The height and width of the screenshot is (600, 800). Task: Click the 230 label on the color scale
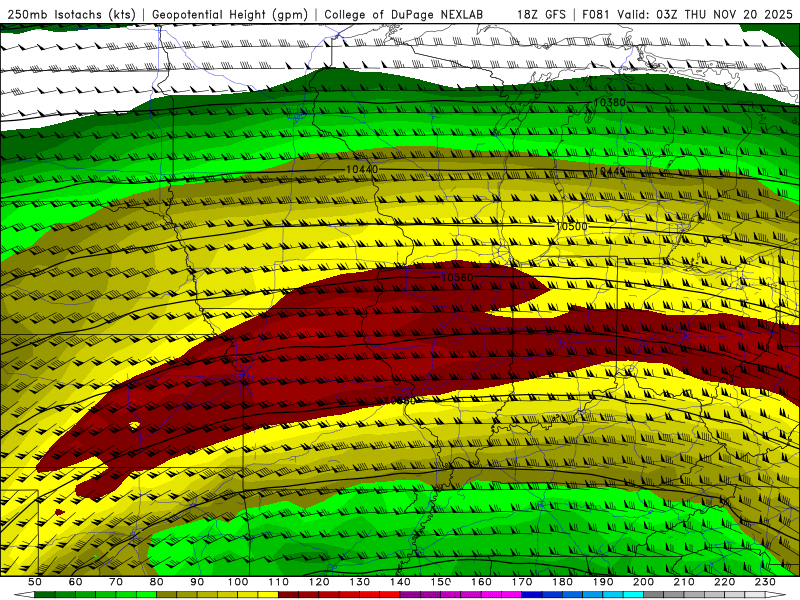click(x=765, y=582)
